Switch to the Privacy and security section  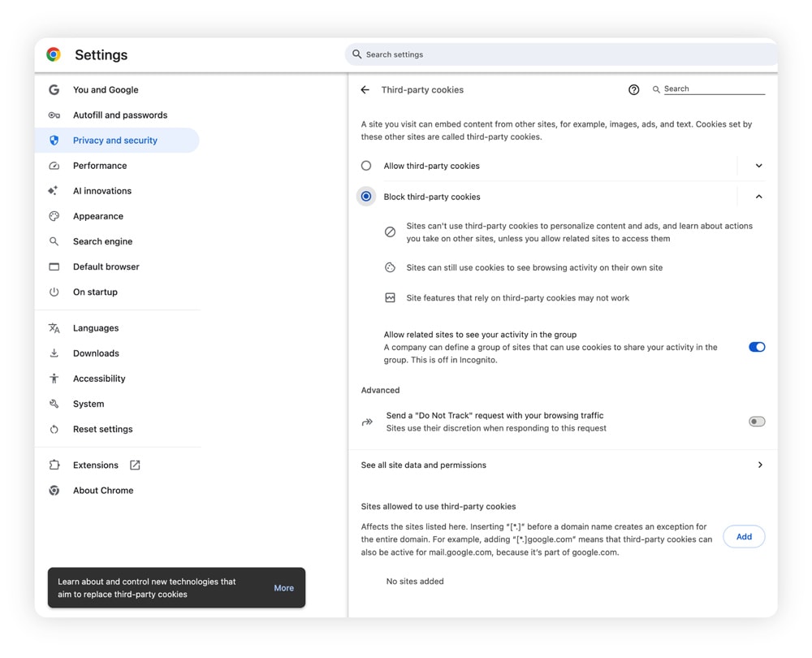coord(114,140)
